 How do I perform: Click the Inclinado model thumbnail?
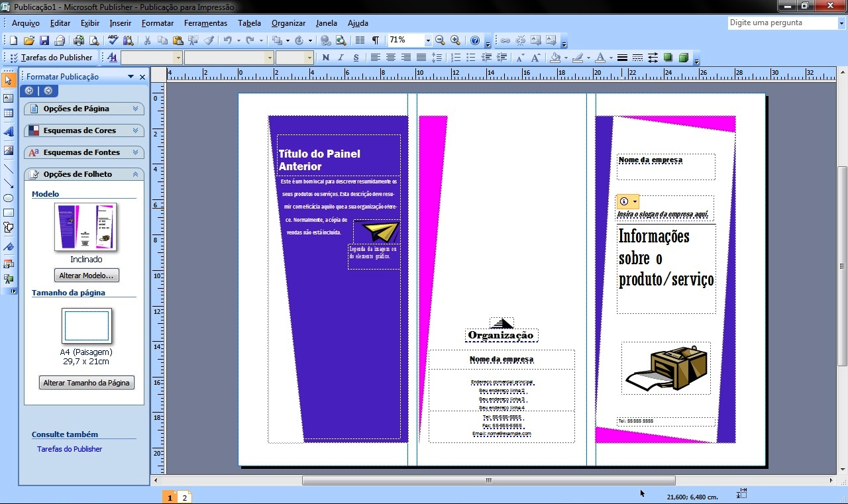[x=85, y=227]
